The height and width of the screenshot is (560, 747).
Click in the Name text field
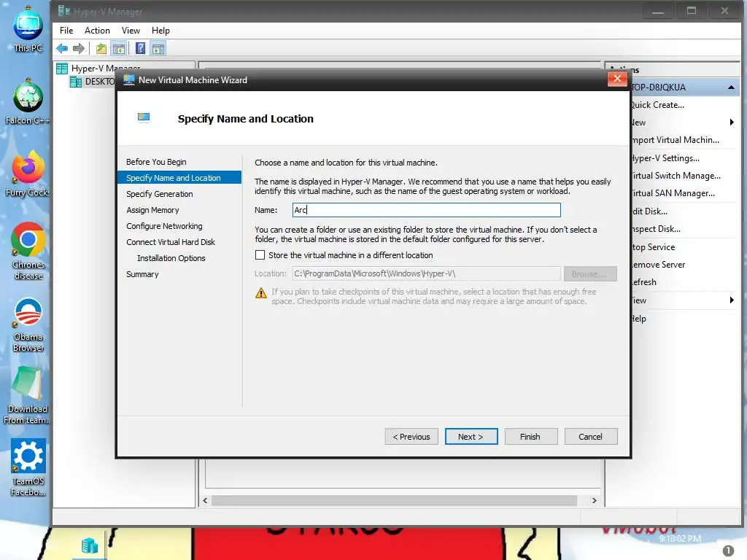426,210
